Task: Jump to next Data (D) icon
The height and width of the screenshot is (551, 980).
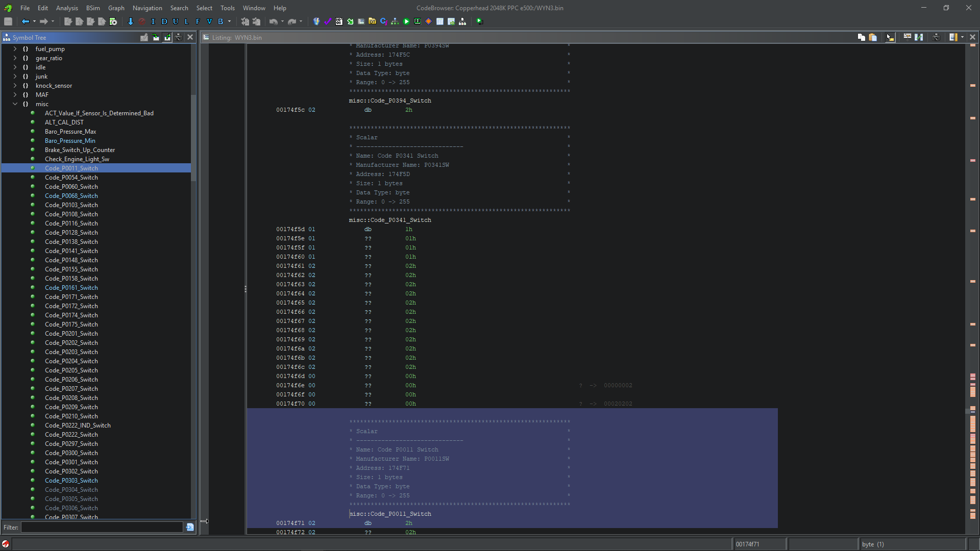Action: (164, 21)
